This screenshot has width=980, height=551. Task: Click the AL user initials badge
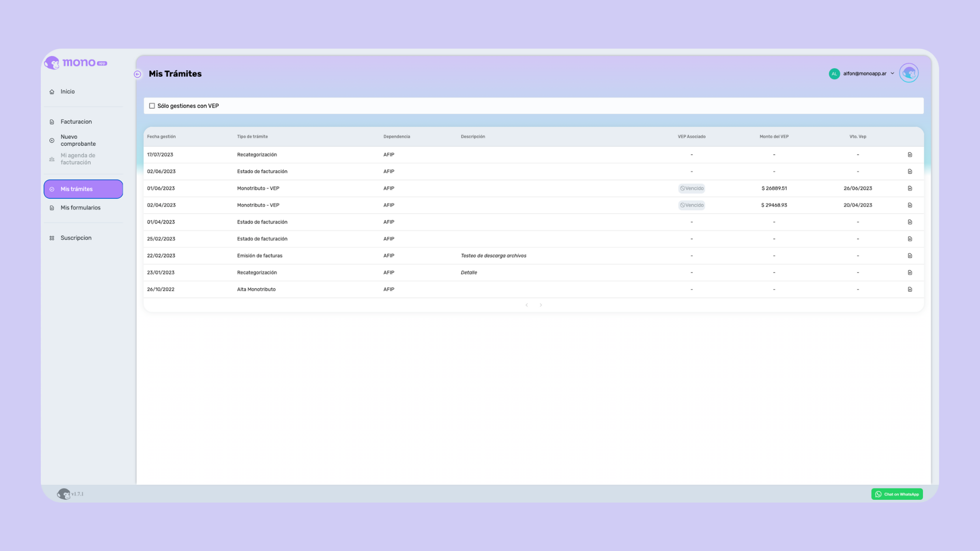(834, 73)
